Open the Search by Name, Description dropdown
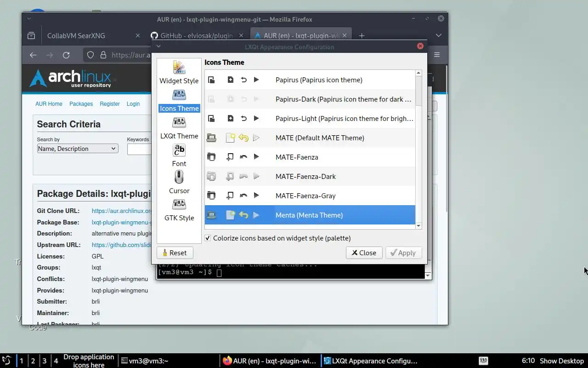The width and height of the screenshot is (588, 368). 78,149
